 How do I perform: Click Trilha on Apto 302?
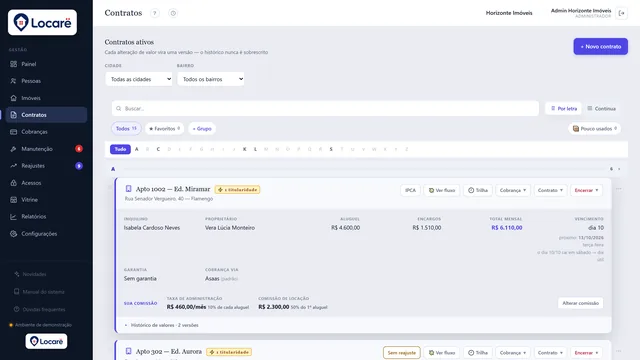coord(478,353)
